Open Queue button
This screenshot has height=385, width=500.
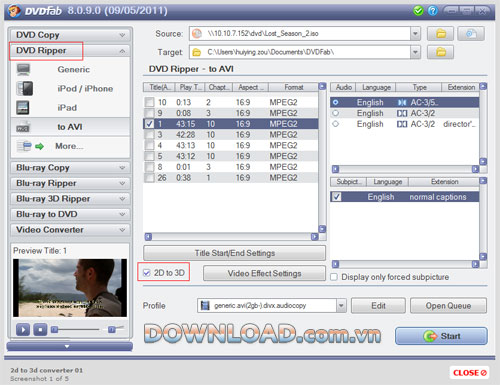(448, 306)
